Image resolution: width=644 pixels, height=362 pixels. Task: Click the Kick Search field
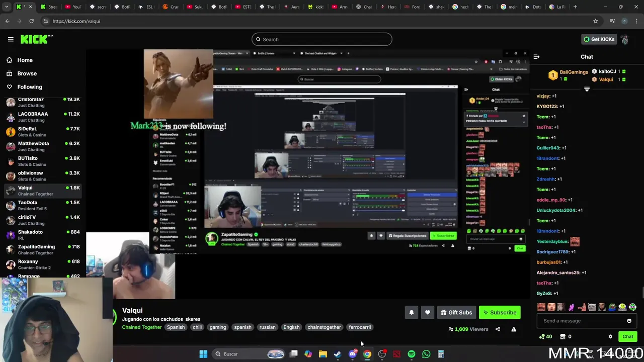click(322, 39)
